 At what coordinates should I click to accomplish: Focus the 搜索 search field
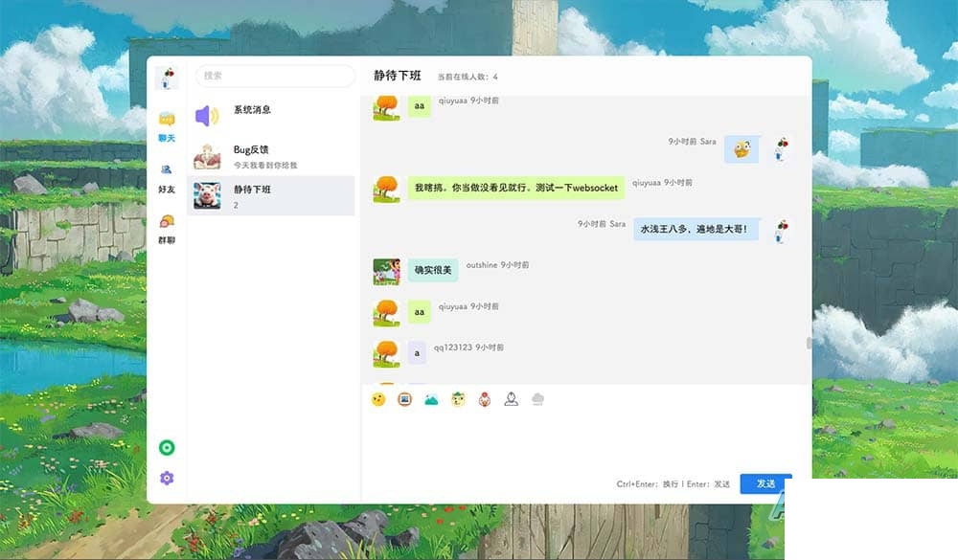tap(276, 76)
